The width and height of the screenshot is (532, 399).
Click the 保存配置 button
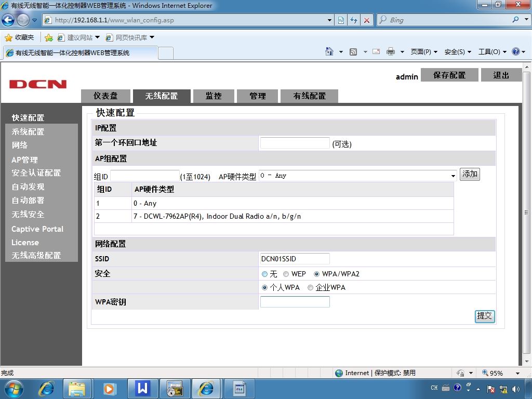click(x=449, y=75)
